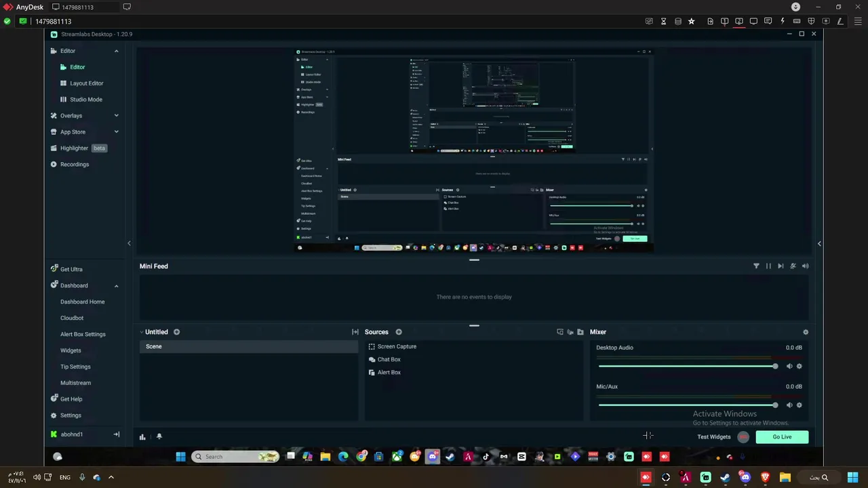Open Get Help
The image size is (868, 488).
tap(71, 399)
